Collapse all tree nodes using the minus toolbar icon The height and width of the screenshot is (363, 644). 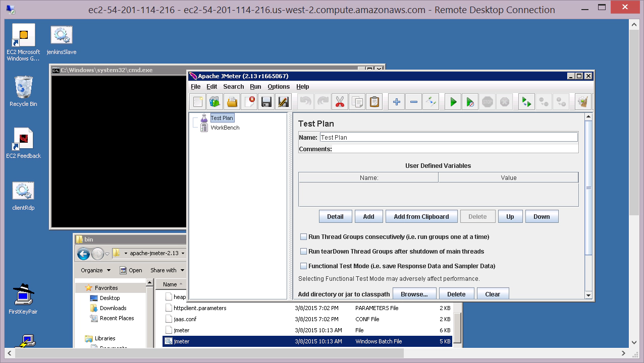click(x=413, y=101)
